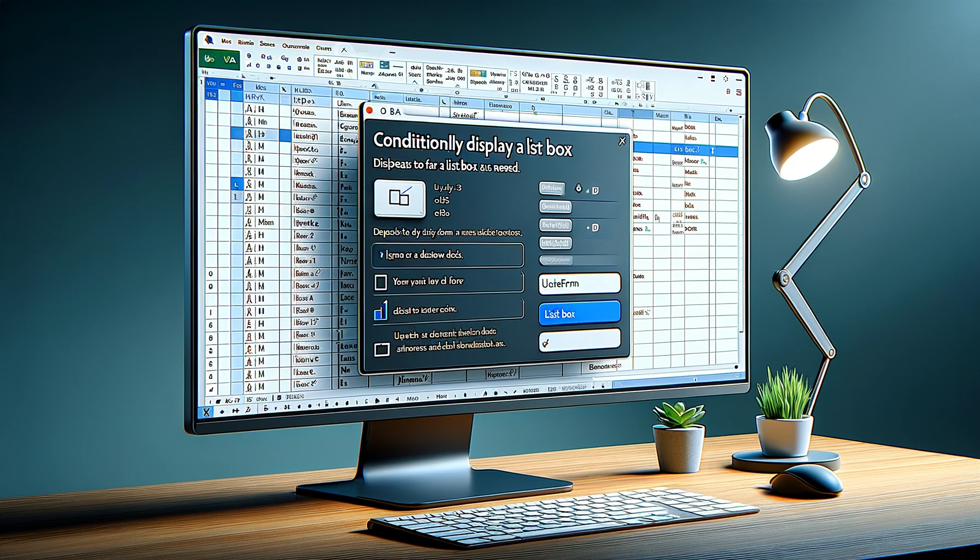Click the third small grey button with the D label
Screen dimensions: 980x560
[x=555, y=225]
